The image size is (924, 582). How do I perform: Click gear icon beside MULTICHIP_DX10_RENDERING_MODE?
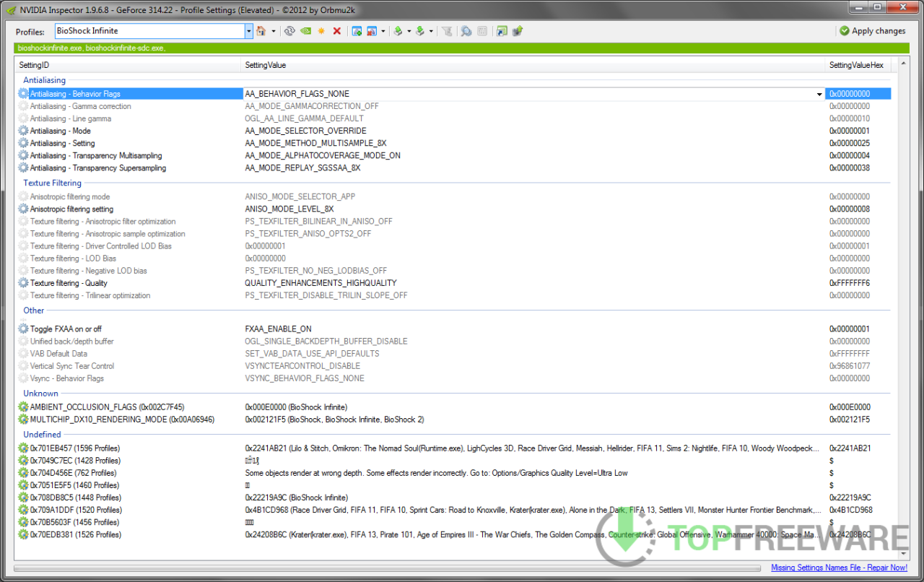(23, 420)
